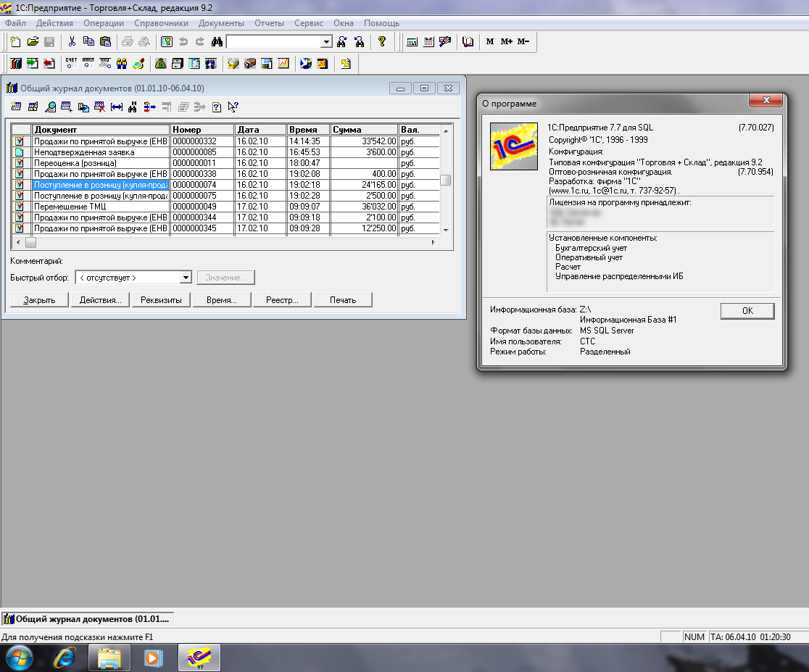Image resolution: width=809 pixels, height=672 pixels.
Task: Click document number 0000000075
Action: tap(194, 196)
